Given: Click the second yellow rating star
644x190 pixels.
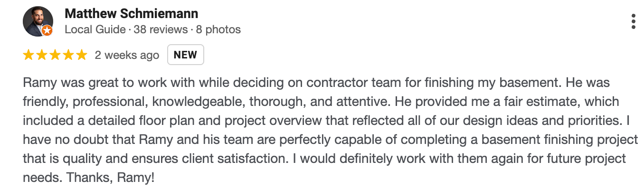Looking at the screenshot, I should 42,55.
